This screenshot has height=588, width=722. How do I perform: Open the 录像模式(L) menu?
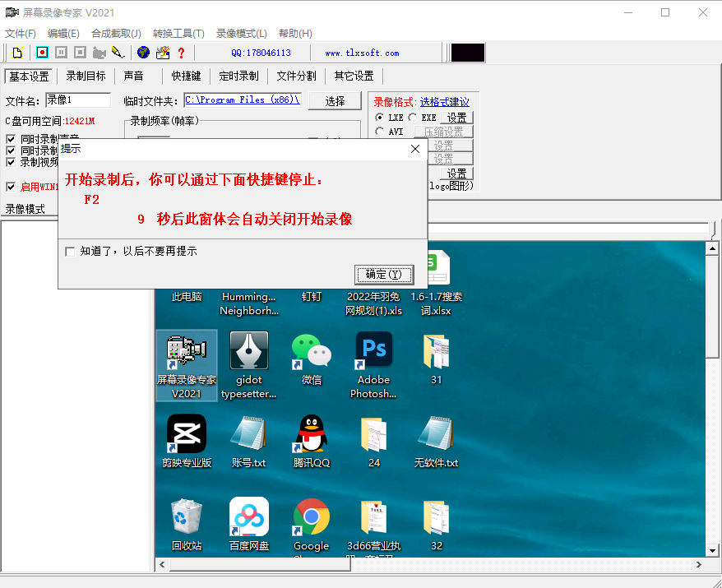click(x=241, y=34)
